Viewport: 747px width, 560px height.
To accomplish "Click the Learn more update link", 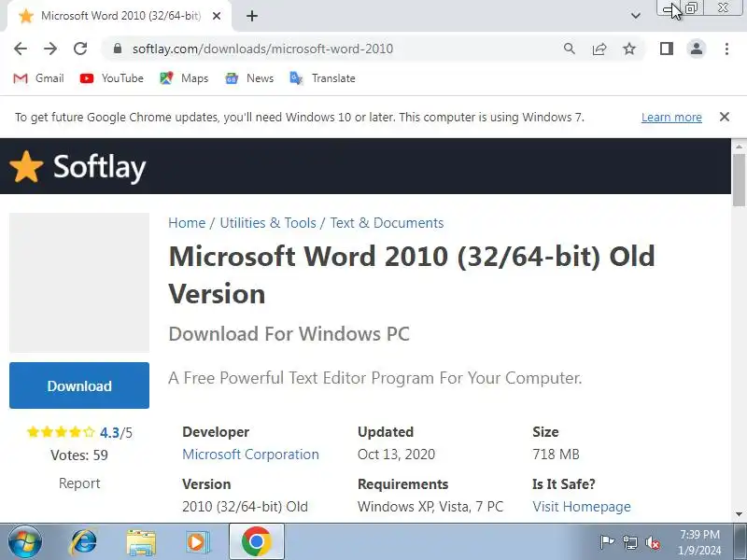I will pos(671,118).
